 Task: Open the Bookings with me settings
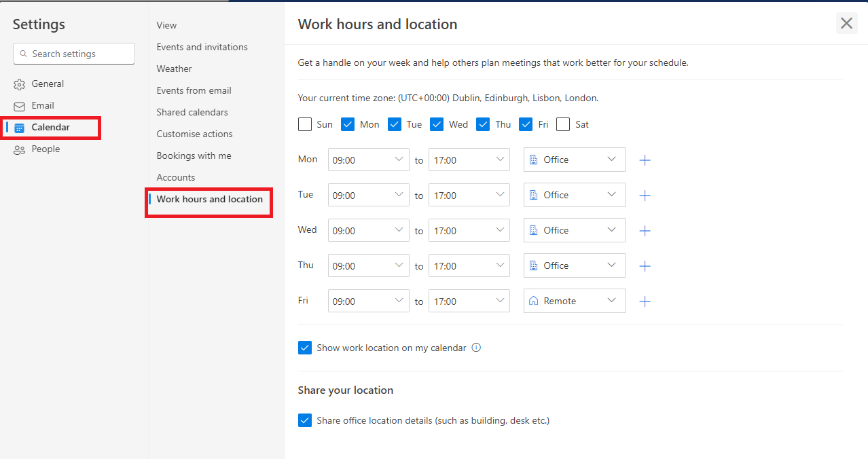tap(194, 155)
